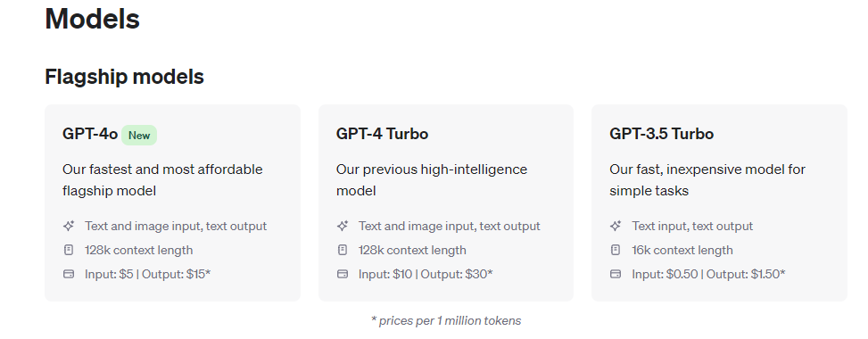Viewport: 868px width, 339px height.
Task: Click the 16k context length text
Action: [x=682, y=250]
